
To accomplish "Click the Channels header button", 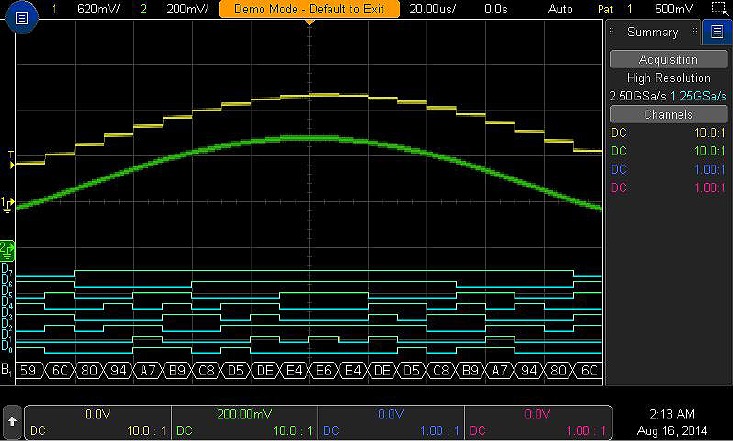I will pos(668,115).
